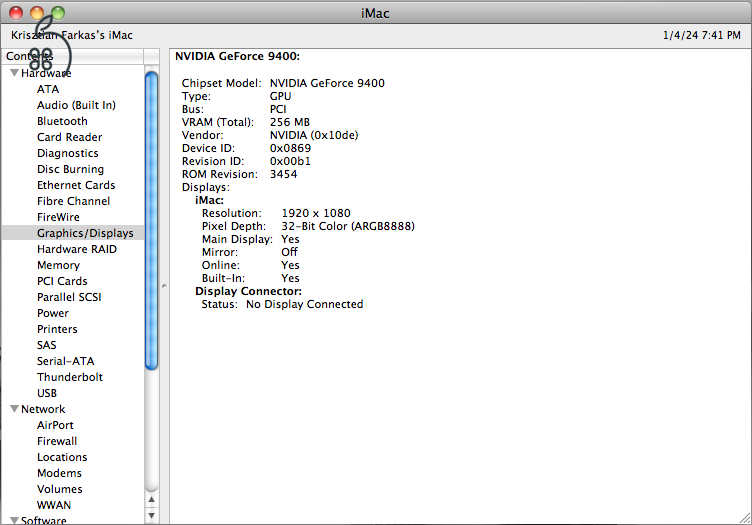Select Printers in the sidebar
752x525 pixels.
coord(57,329)
